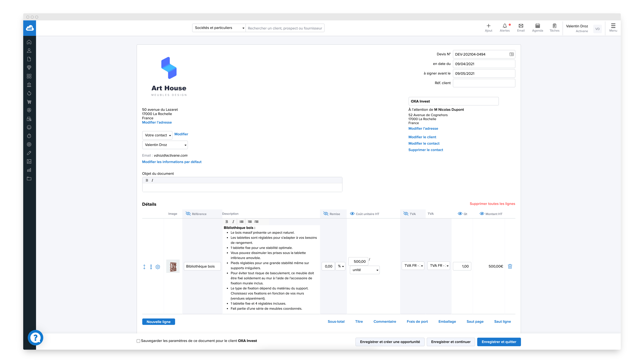This screenshot has width=644, height=363.
Task: Toggle Référence column visibility eye
Action: tap(188, 214)
